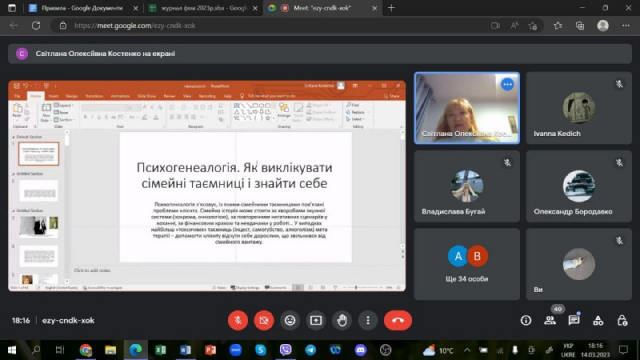Show the participants people panel
Screen dimensions: 640x360
pyautogui.click(x=550, y=320)
